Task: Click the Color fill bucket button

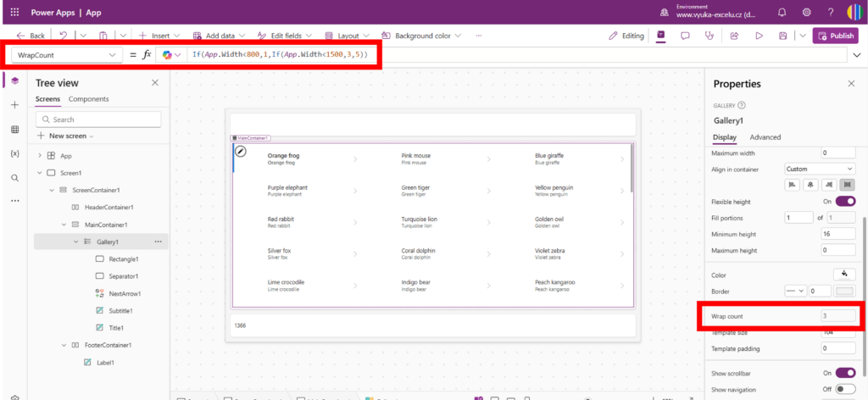Action: pyautogui.click(x=845, y=275)
